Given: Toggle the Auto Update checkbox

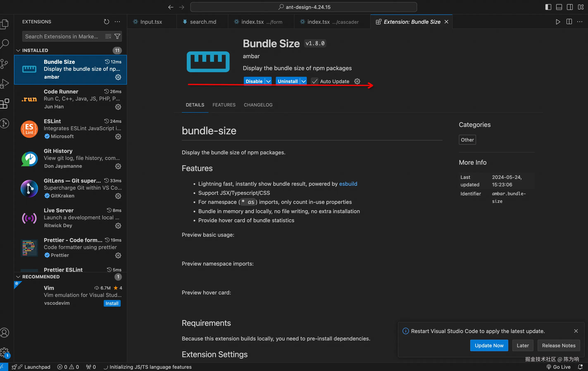Looking at the screenshot, I should [314, 81].
